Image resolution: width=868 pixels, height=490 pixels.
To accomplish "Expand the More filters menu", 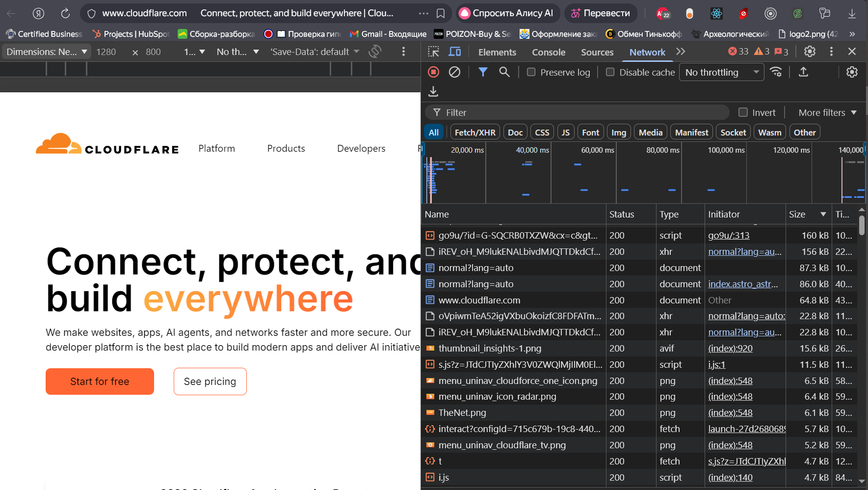I will coord(827,112).
